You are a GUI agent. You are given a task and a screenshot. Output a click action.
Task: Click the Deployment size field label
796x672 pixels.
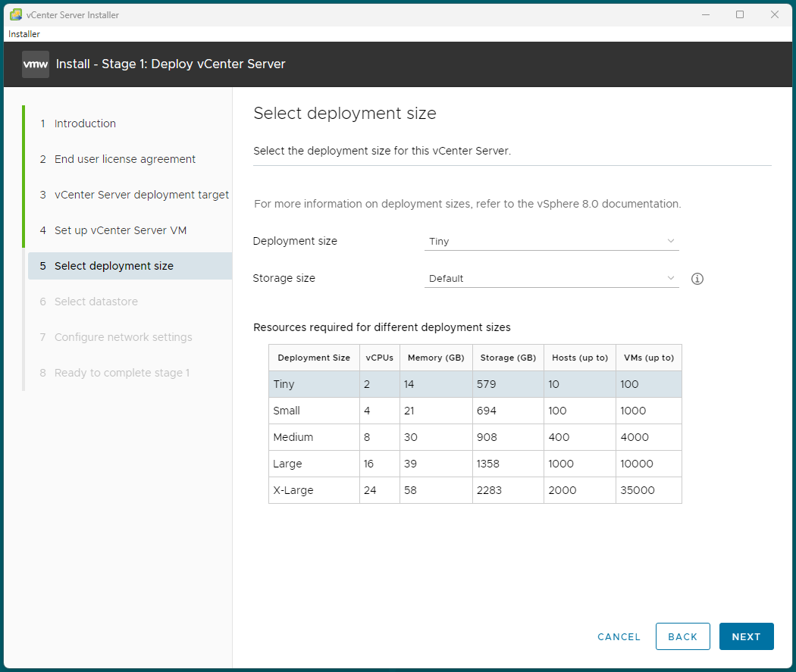(x=295, y=241)
